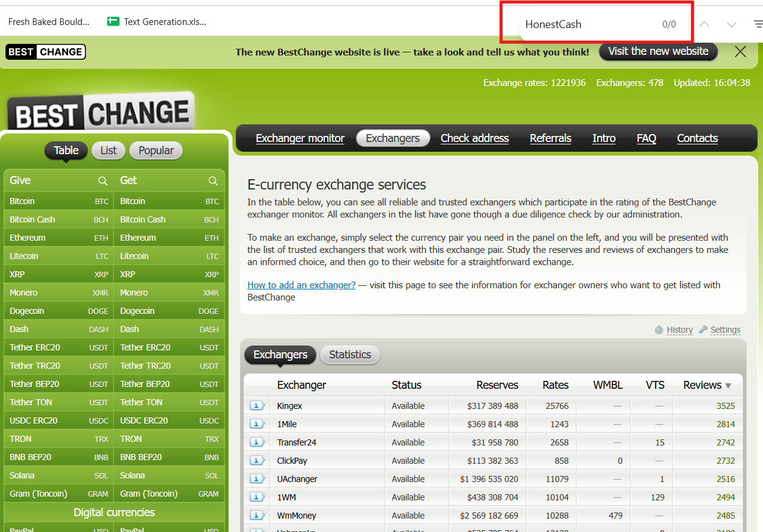Click the search icon in the Get column header
Viewport: 763px width, 532px height.
click(x=213, y=180)
